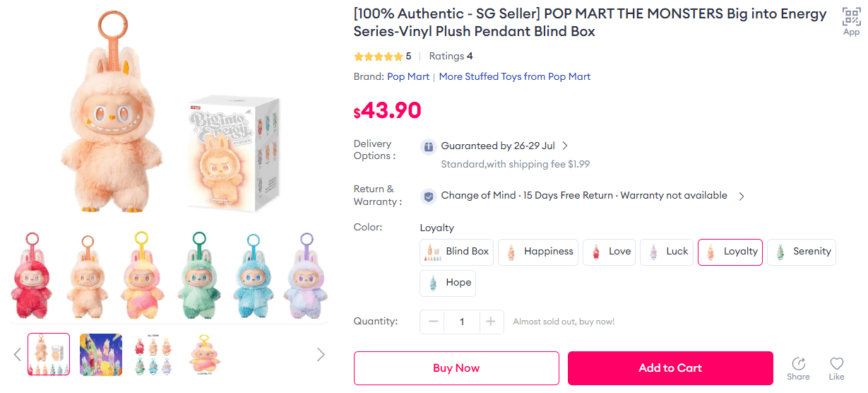Screen dimensions: 868x393
Task: Open the App QR code icon
Action: click(851, 17)
